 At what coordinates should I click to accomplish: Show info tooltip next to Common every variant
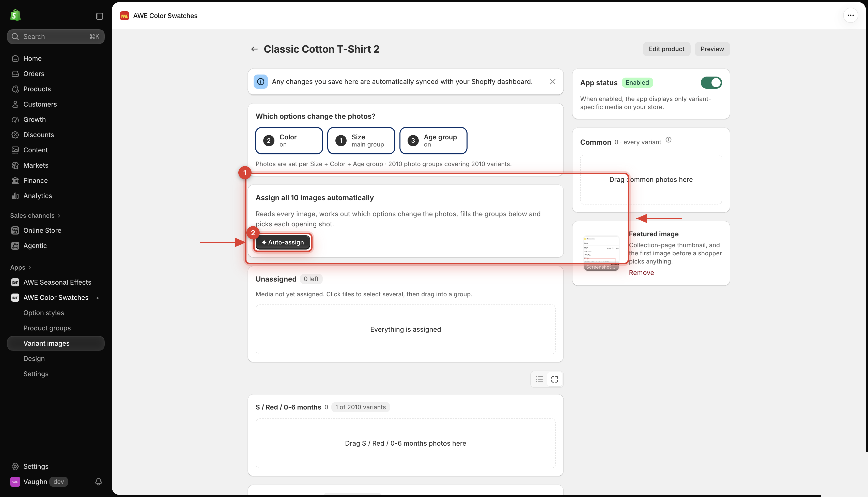668,140
